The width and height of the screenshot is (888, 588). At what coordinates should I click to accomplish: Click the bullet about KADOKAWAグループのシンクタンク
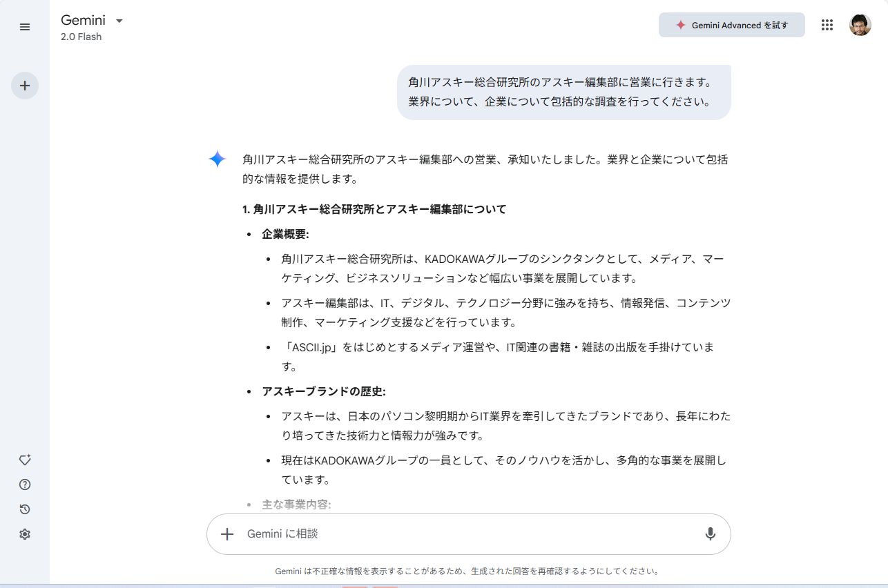[x=503, y=268]
